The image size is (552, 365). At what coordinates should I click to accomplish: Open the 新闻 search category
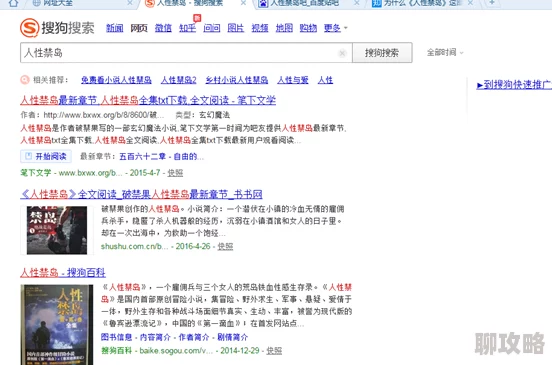point(115,28)
